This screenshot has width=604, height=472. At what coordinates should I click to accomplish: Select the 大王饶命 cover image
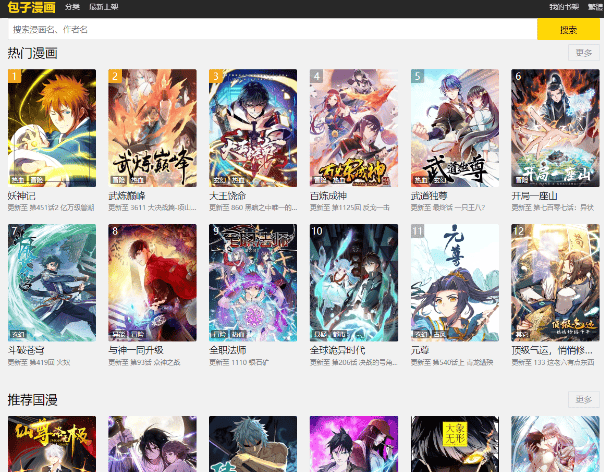pyautogui.click(x=253, y=128)
